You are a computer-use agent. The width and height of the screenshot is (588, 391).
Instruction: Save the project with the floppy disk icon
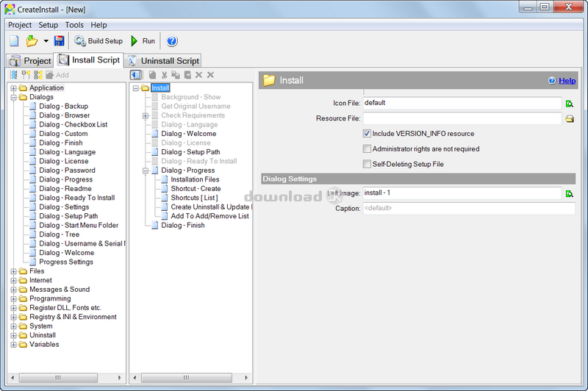[x=60, y=41]
